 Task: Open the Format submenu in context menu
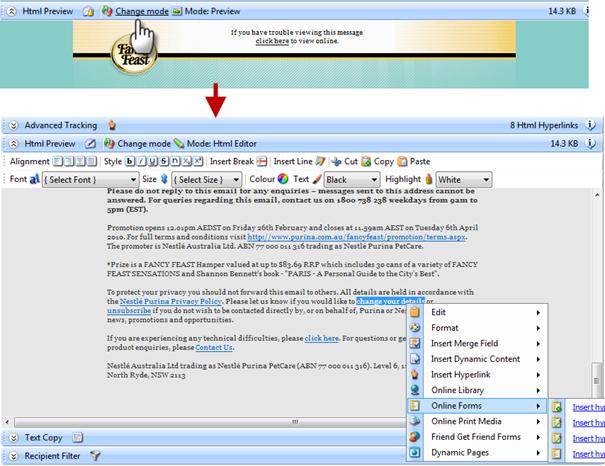477,328
